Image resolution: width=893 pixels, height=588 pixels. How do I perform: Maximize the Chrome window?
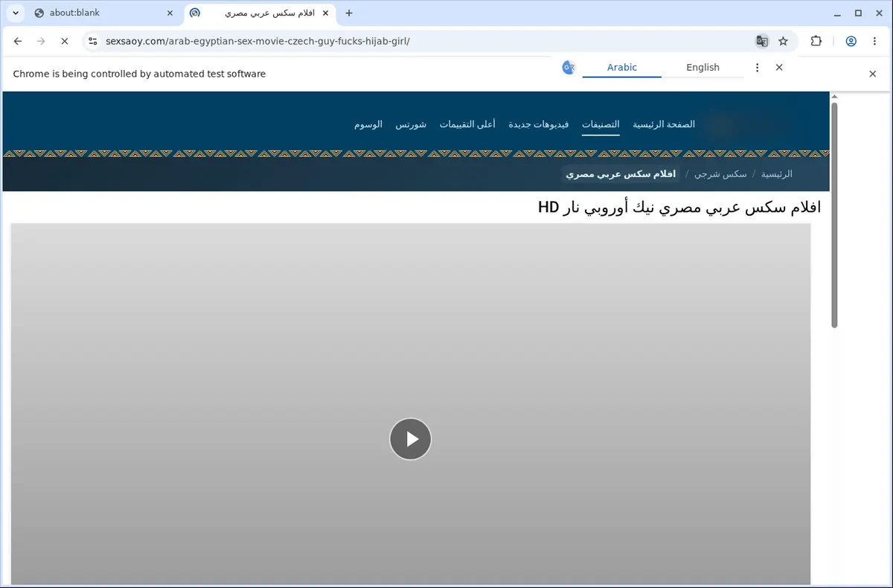[858, 13]
